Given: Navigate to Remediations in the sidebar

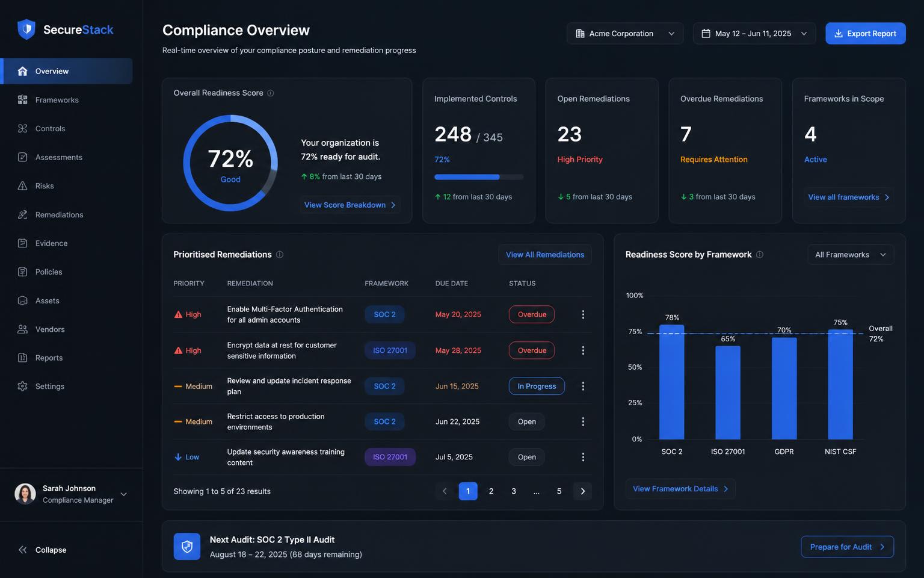Looking at the screenshot, I should click(66, 215).
